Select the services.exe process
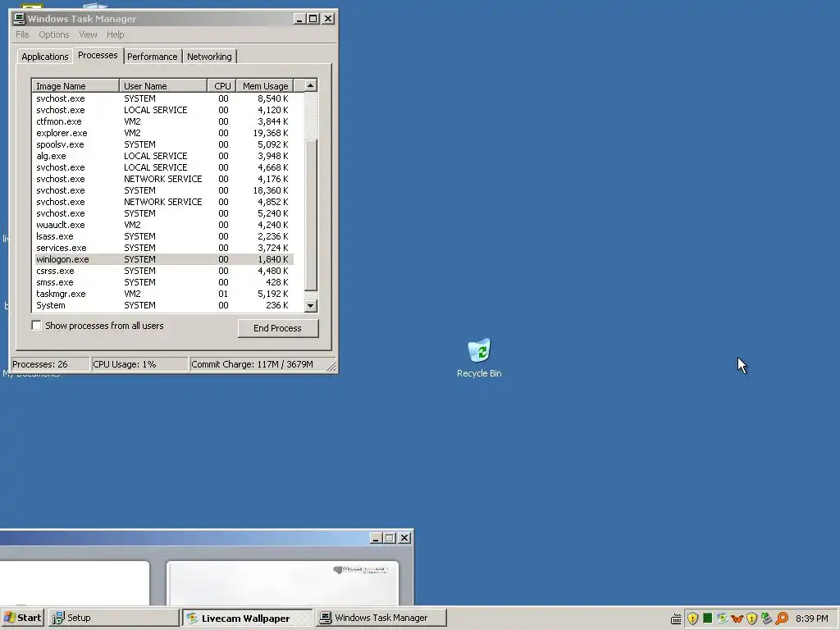The image size is (840, 630). (162, 248)
